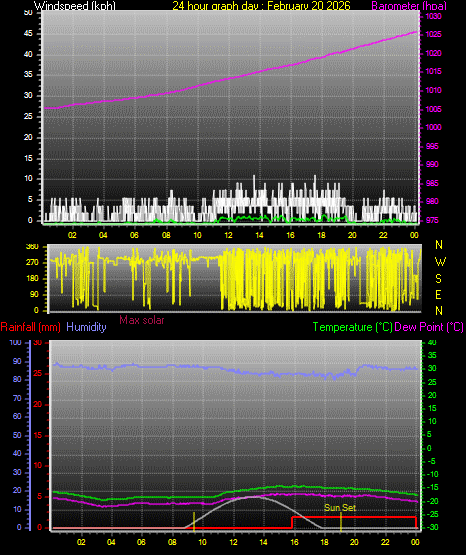Click the "14" hour label under the windspeed chart
Viewport: 466px width, 555px height.
coord(259,235)
